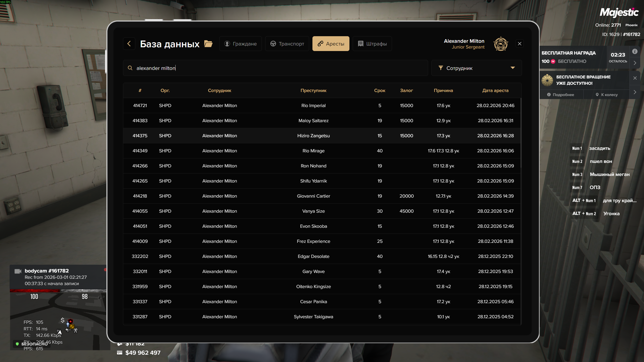This screenshot has height=362, width=644.
Task: Switch to the Граждане tab
Action: pos(240,44)
